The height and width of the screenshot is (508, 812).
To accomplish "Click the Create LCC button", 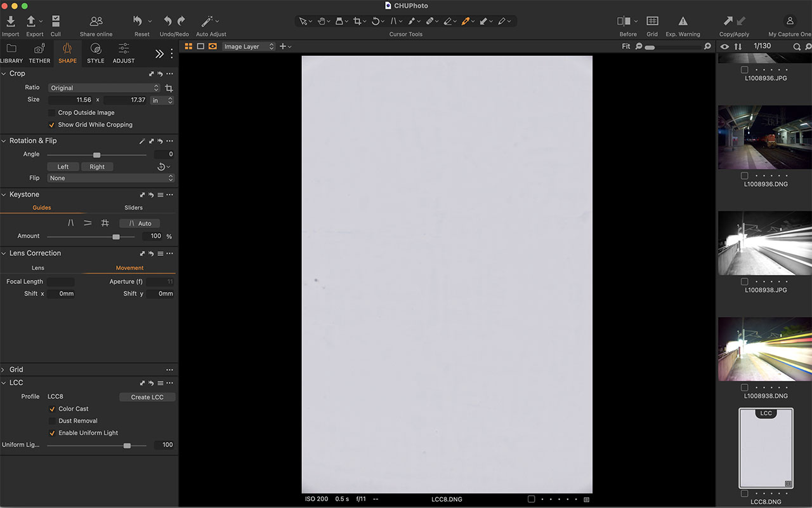I will click(x=147, y=397).
